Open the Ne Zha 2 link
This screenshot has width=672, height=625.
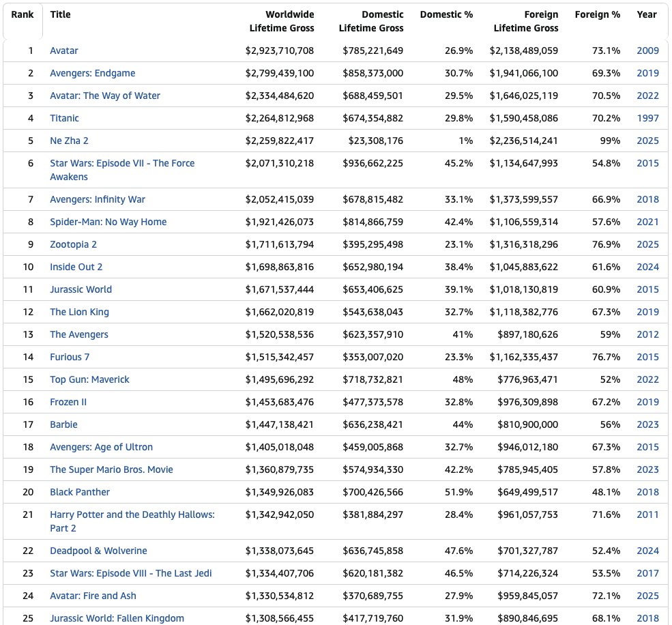point(69,141)
